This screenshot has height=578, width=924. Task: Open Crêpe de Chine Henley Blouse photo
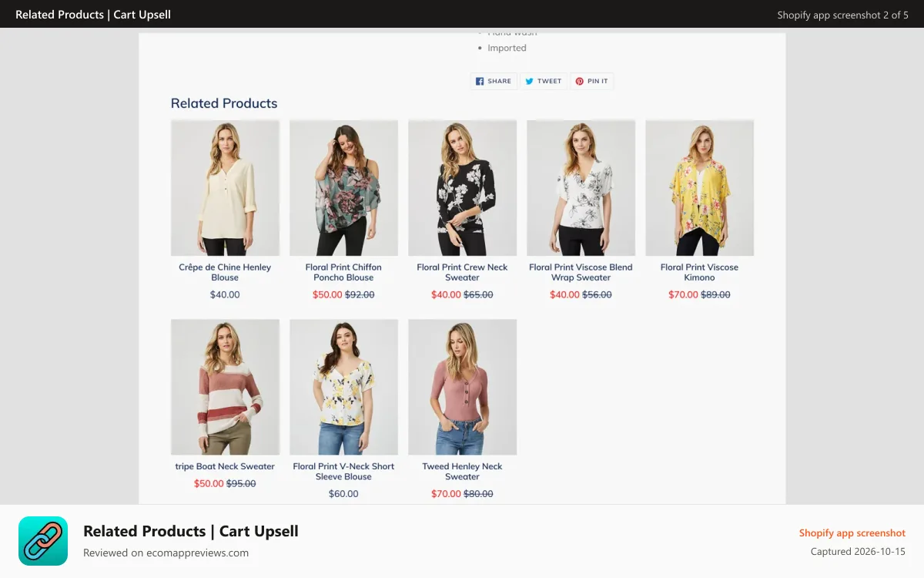[x=225, y=188]
